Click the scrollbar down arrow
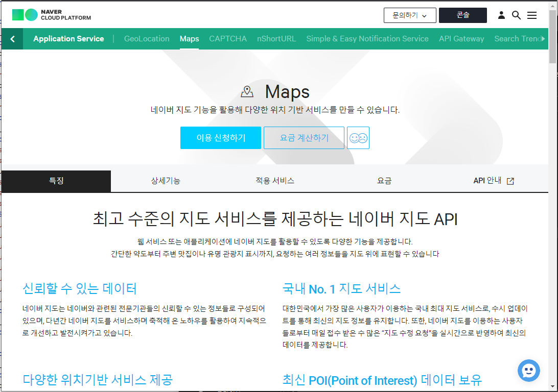This screenshot has height=392, width=558. click(x=553, y=386)
